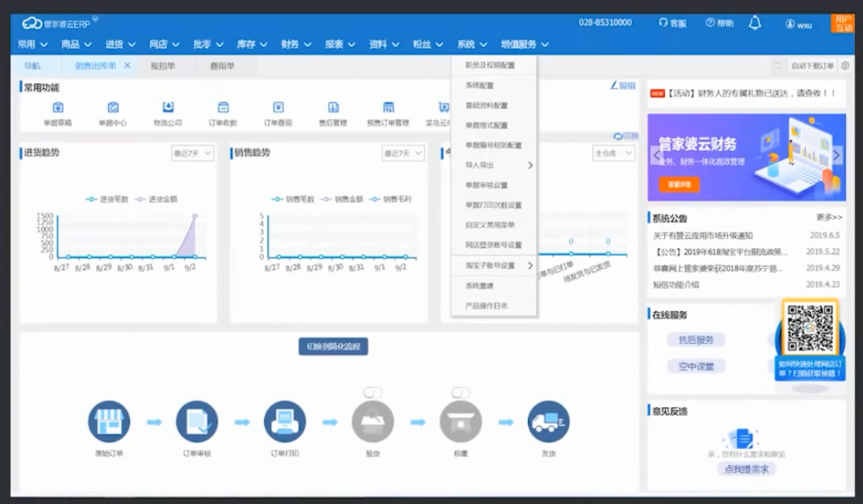Click the settings gear beside 自动下载订单
Screen dimensions: 863x504
click(x=846, y=65)
